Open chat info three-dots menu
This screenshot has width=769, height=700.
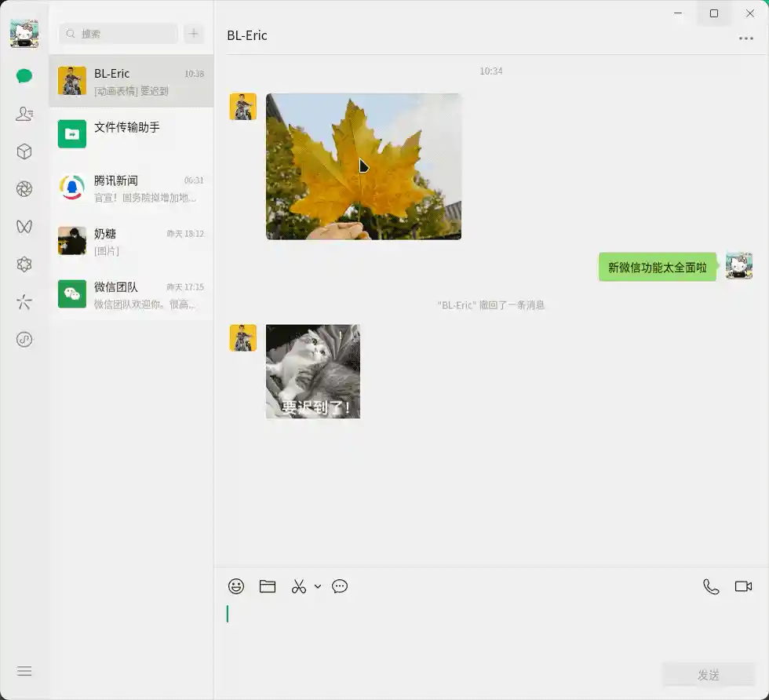pos(746,38)
